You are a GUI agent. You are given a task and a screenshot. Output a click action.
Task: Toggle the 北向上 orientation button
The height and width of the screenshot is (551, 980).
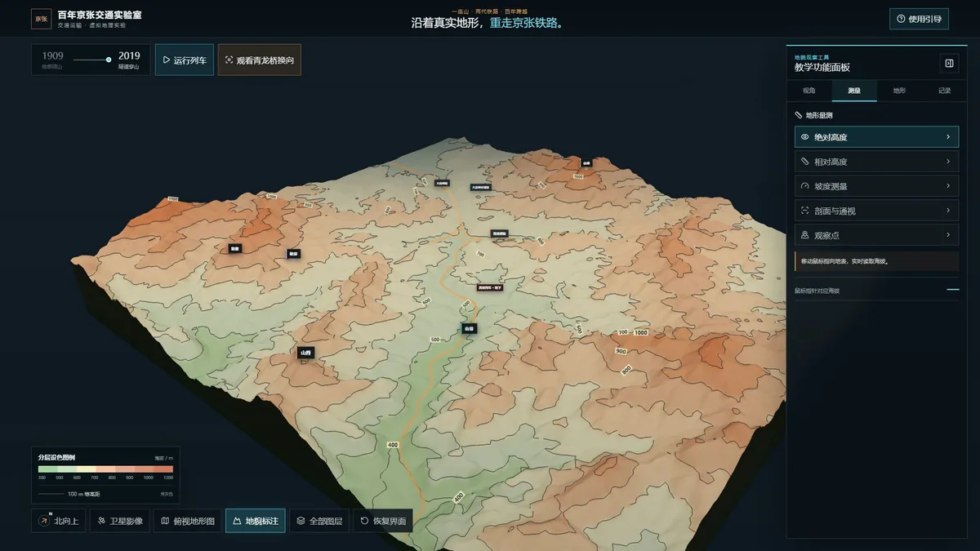pos(58,521)
